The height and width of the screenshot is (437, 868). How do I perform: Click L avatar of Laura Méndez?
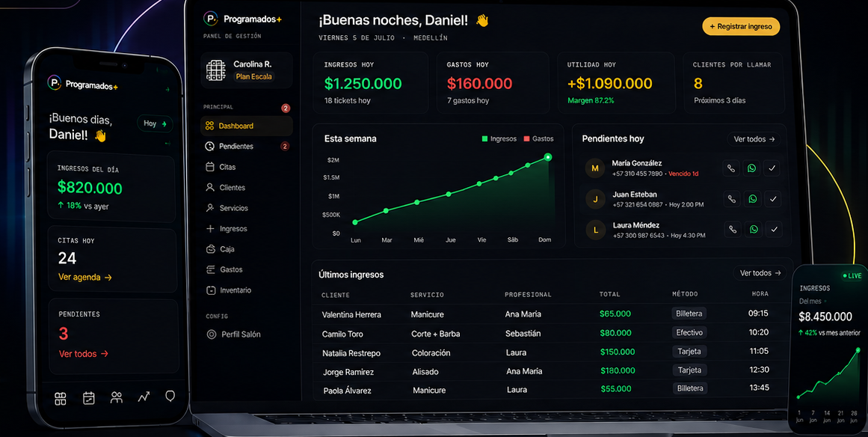[x=596, y=229]
